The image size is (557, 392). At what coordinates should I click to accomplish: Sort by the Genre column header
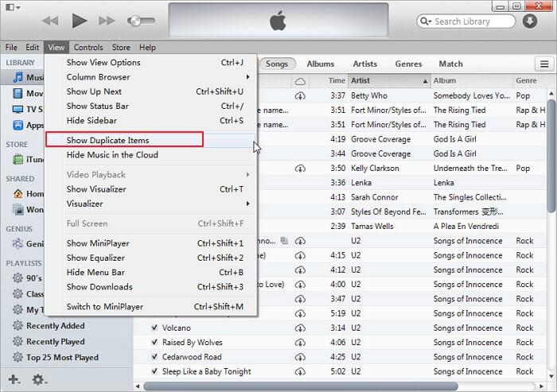click(x=529, y=80)
